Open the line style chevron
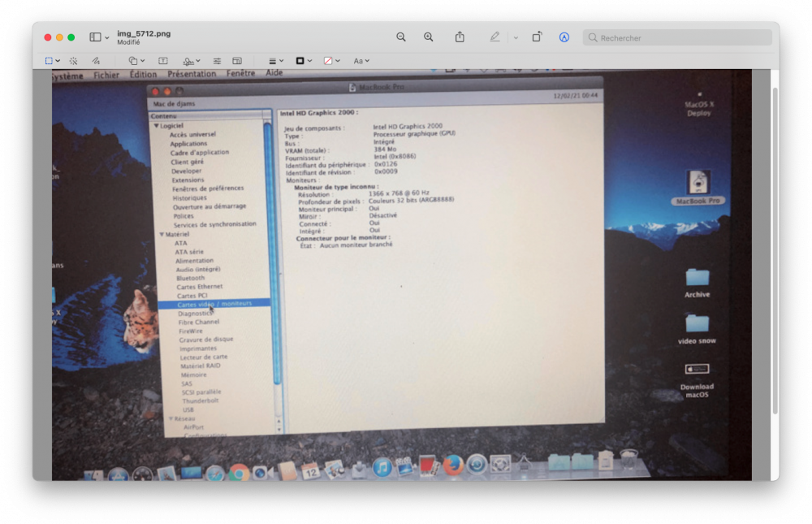812x524 pixels. click(281, 61)
